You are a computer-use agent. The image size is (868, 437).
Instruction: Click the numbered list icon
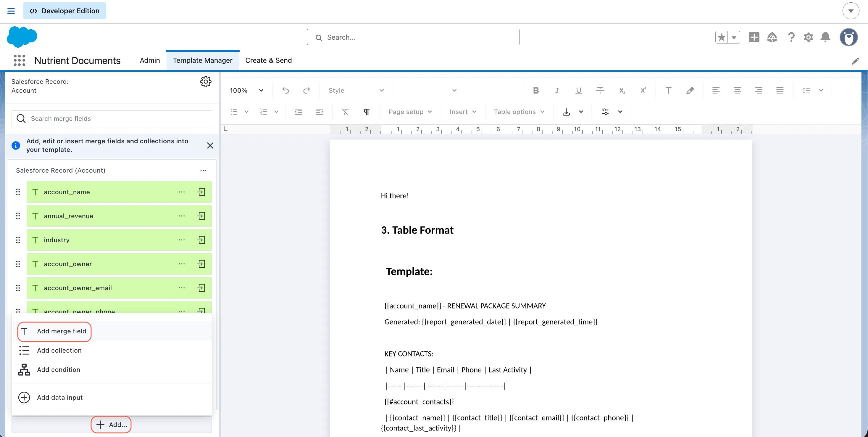pyautogui.click(x=264, y=112)
